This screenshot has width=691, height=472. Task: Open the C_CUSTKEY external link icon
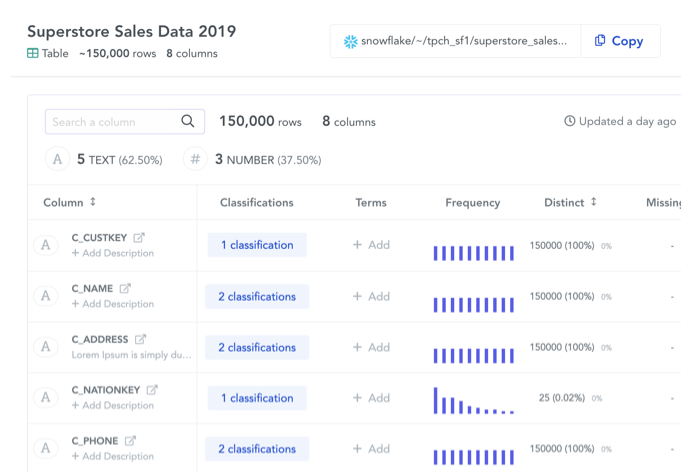[139, 238]
